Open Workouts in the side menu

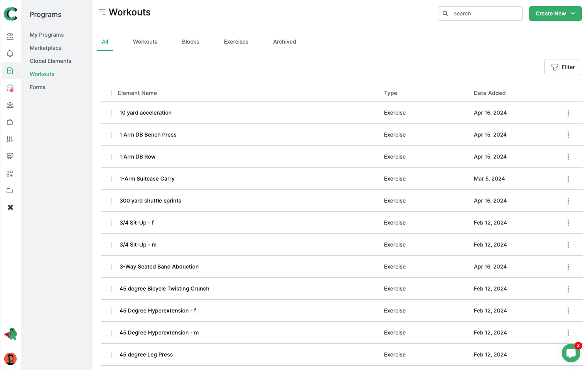42,74
